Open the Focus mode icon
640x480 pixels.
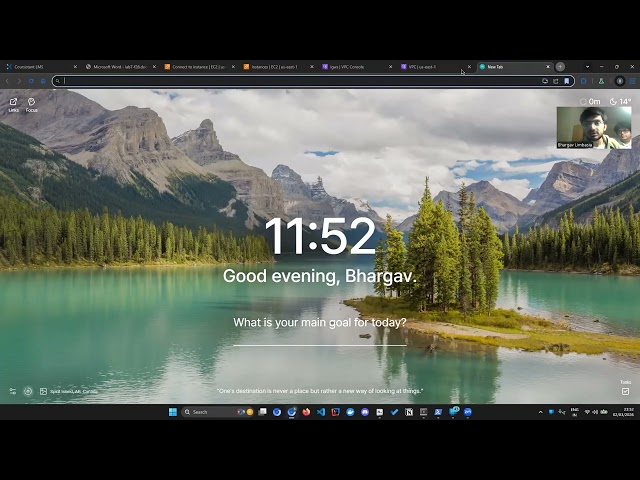click(31, 105)
